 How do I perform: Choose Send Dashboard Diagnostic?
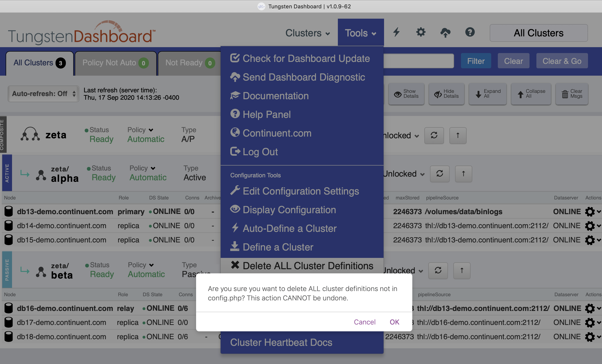tap(302, 77)
